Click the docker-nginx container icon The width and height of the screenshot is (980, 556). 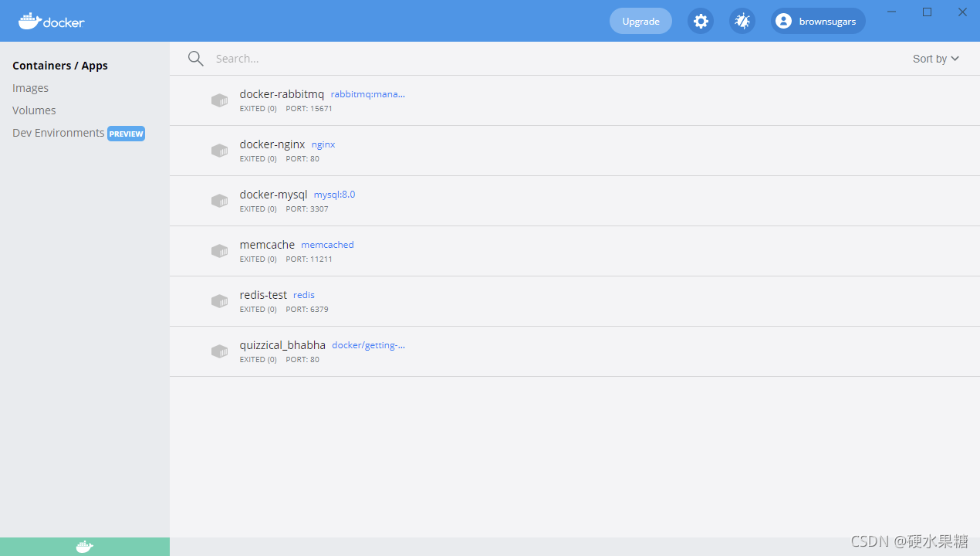click(220, 151)
